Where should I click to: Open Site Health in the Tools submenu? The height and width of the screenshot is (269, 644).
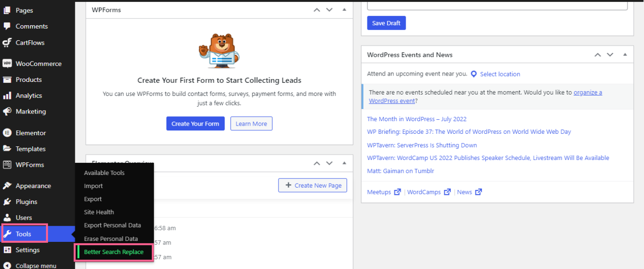[x=99, y=212]
